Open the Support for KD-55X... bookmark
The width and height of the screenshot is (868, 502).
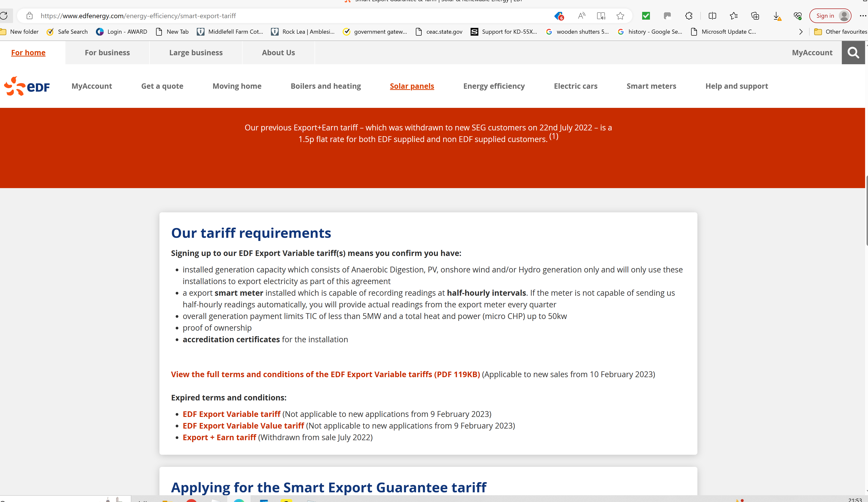click(x=504, y=32)
